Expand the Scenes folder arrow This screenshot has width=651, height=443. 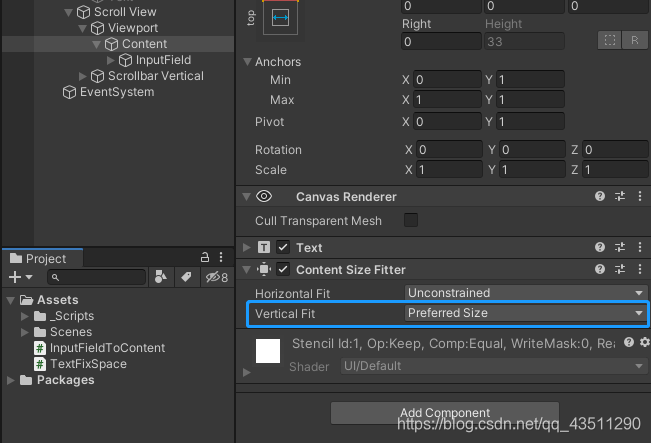click(x=25, y=332)
